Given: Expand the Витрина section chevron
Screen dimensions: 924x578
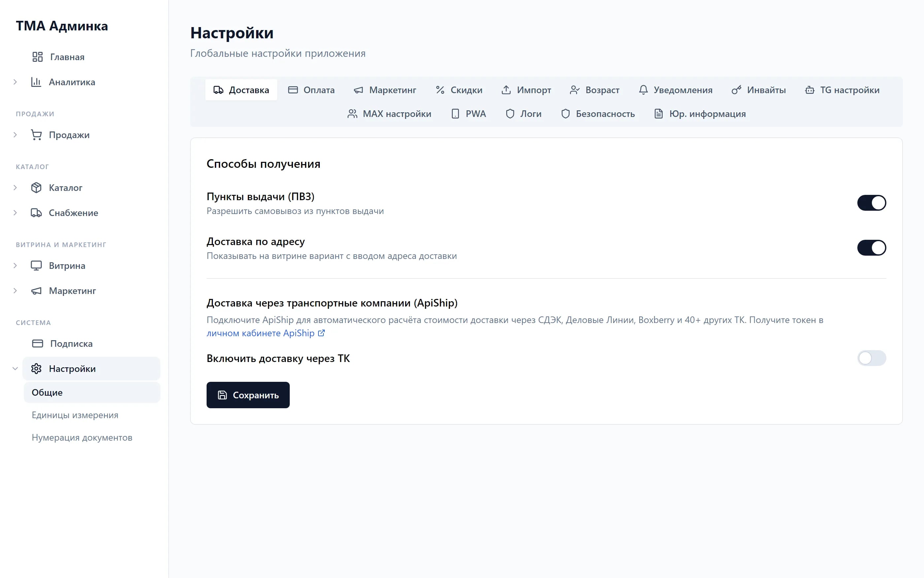Looking at the screenshot, I should tap(15, 266).
